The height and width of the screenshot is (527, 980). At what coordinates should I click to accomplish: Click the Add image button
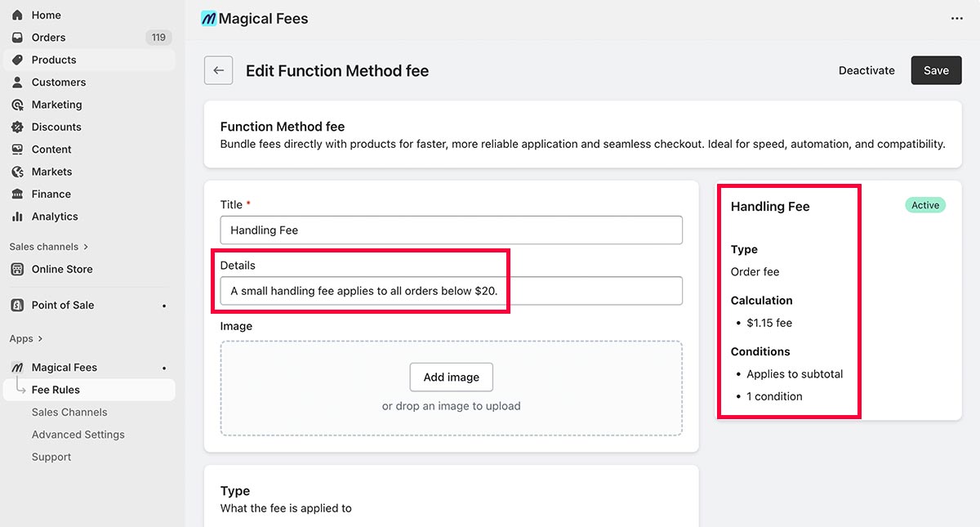click(x=451, y=377)
